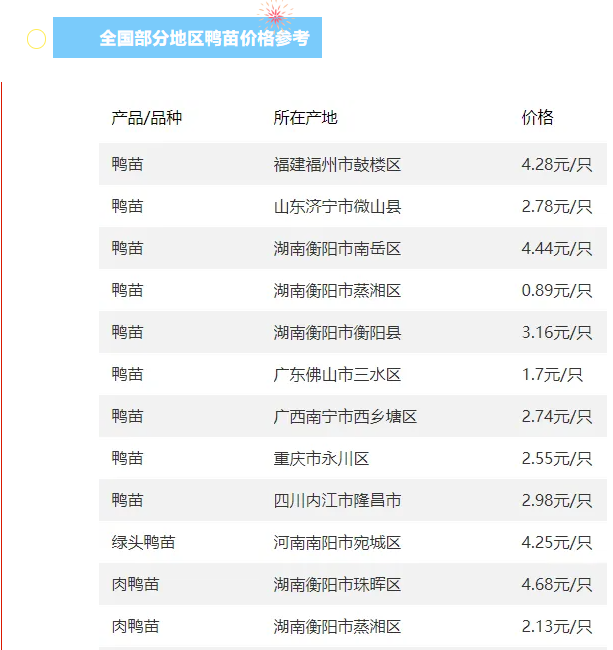Image resolution: width=613 pixels, height=650 pixels.
Task: Click the 重庆市永川区 cell
Action: tap(321, 459)
